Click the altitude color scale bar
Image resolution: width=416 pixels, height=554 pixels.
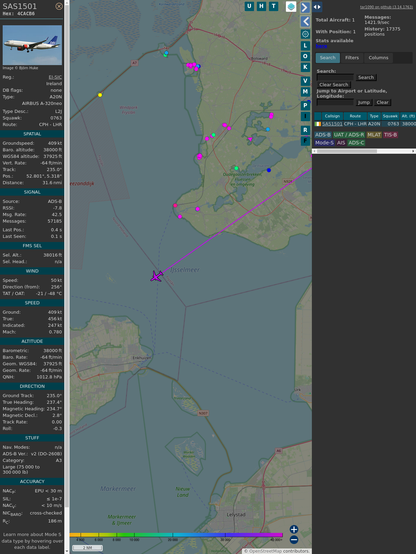pyautogui.click(x=176, y=535)
